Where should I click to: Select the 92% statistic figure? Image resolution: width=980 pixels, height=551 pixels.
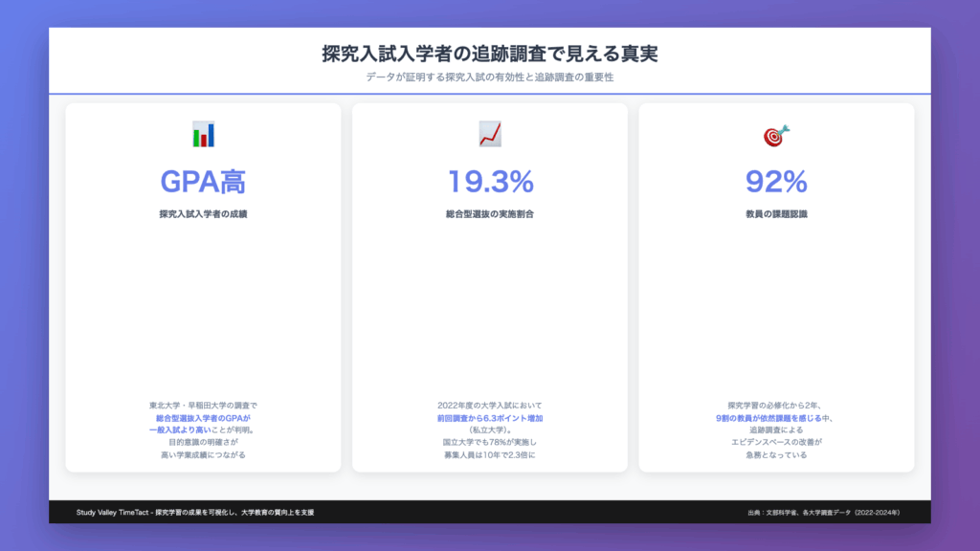pyautogui.click(x=776, y=181)
